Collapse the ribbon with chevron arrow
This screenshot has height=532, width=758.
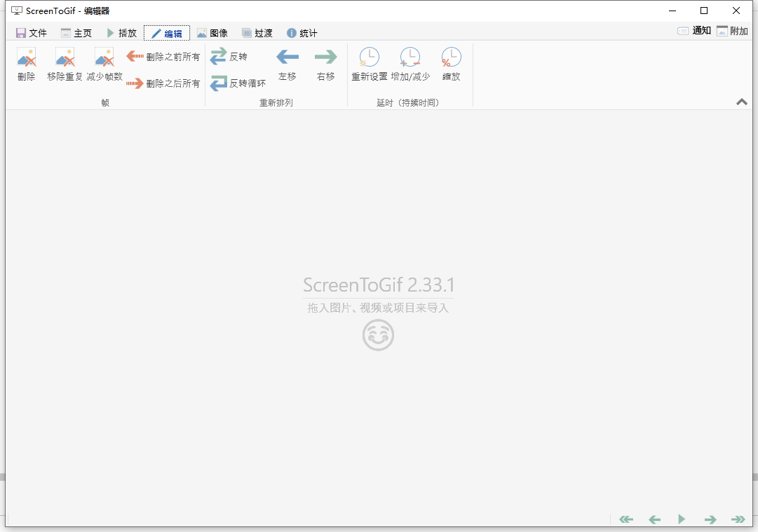pyautogui.click(x=742, y=102)
